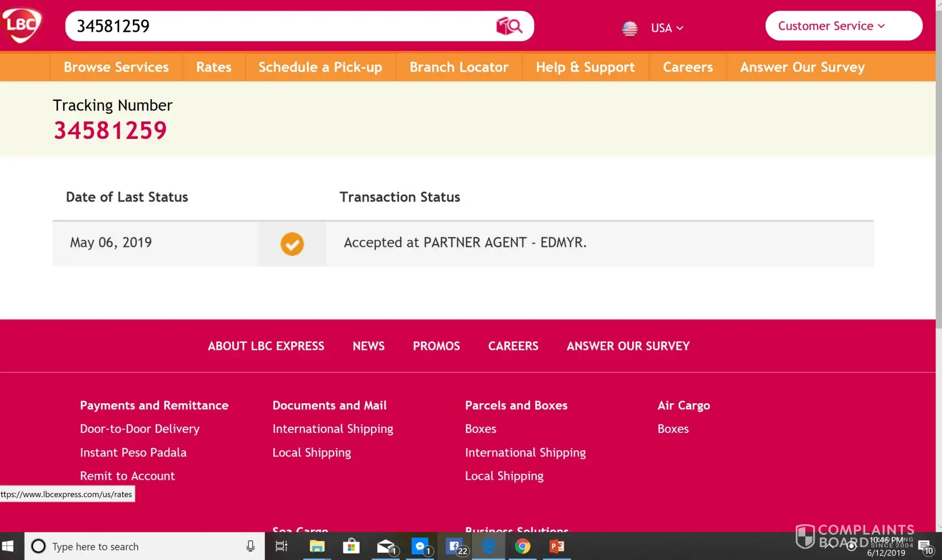The height and width of the screenshot is (560, 942).
Task: Click the orange checkmark status icon
Action: (x=292, y=244)
